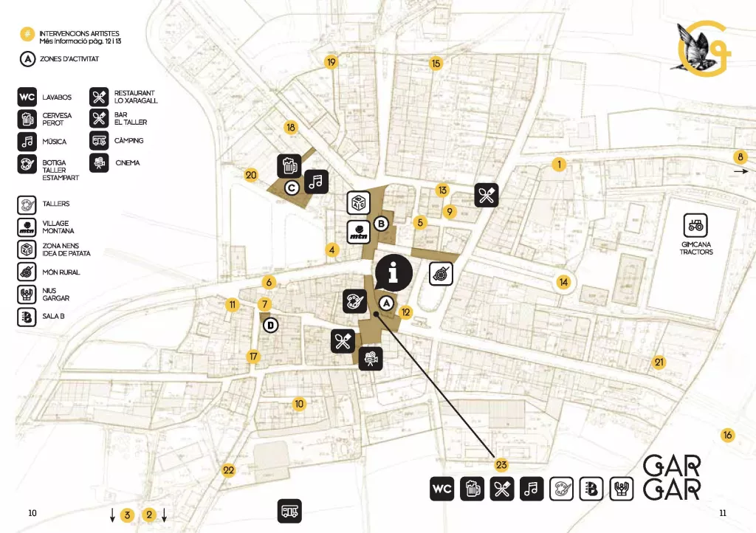Click the dice icon above zone B on map

point(359,203)
